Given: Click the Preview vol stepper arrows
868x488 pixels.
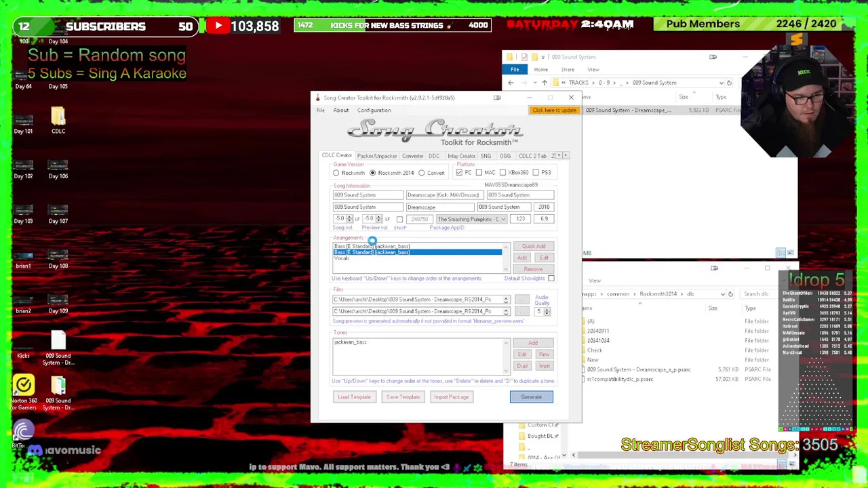Looking at the screenshot, I should pyautogui.click(x=378, y=219).
